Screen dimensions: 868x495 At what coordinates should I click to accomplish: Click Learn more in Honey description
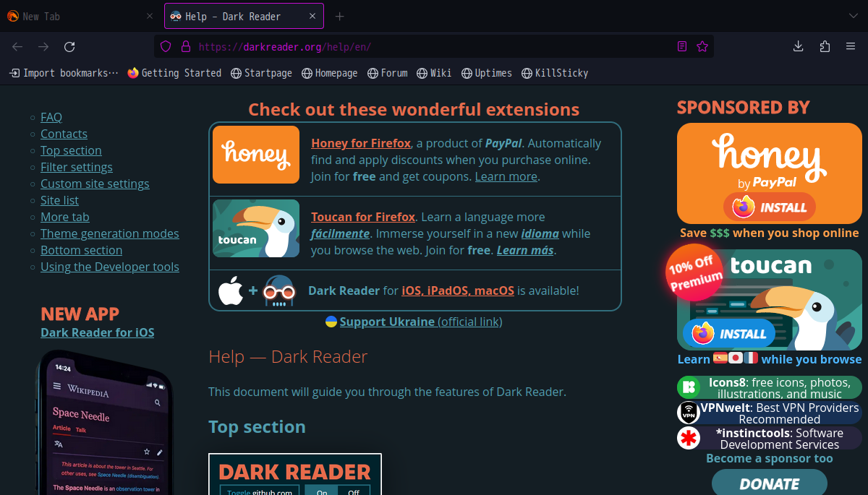pos(506,176)
